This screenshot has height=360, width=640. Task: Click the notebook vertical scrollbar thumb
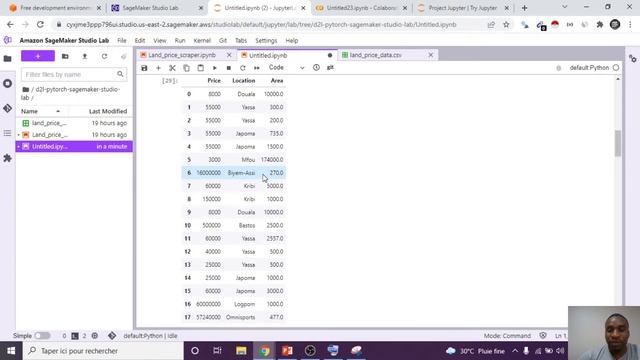pos(618,143)
